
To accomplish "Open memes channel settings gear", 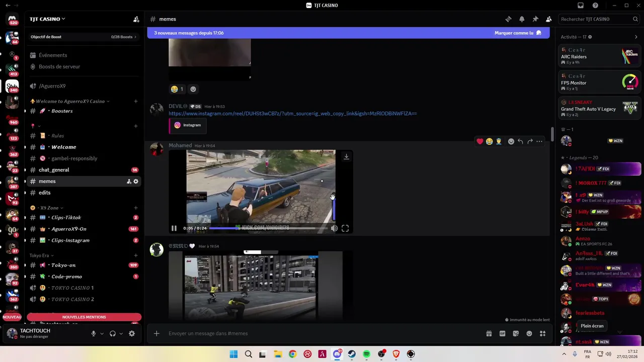I will click(x=136, y=182).
